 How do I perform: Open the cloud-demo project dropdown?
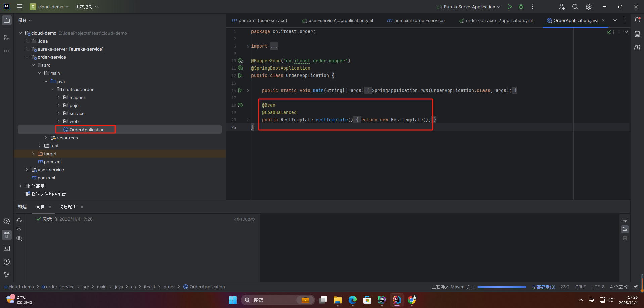tap(49, 7)
